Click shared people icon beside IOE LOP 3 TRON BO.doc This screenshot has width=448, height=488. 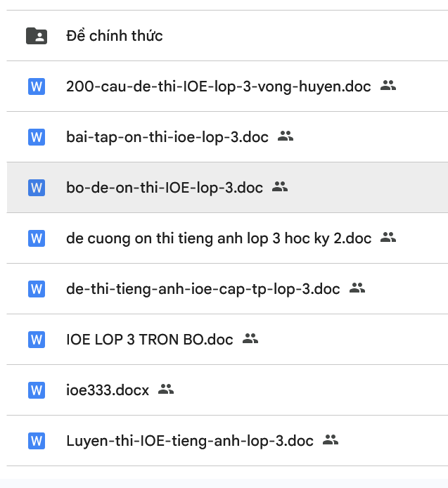250,339
